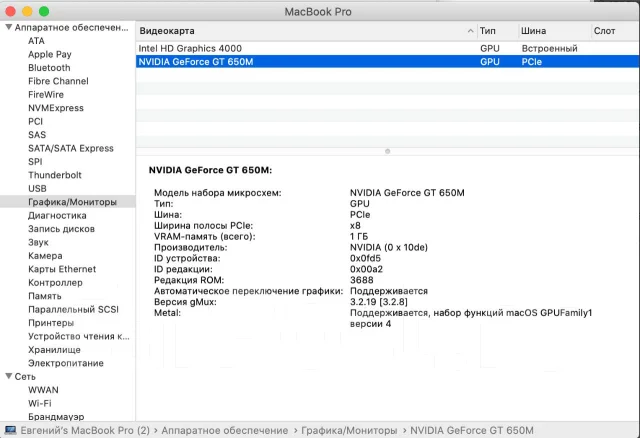Open Fibre Channel entry
This screenshot has width=640, height=438.
(58, 81)
